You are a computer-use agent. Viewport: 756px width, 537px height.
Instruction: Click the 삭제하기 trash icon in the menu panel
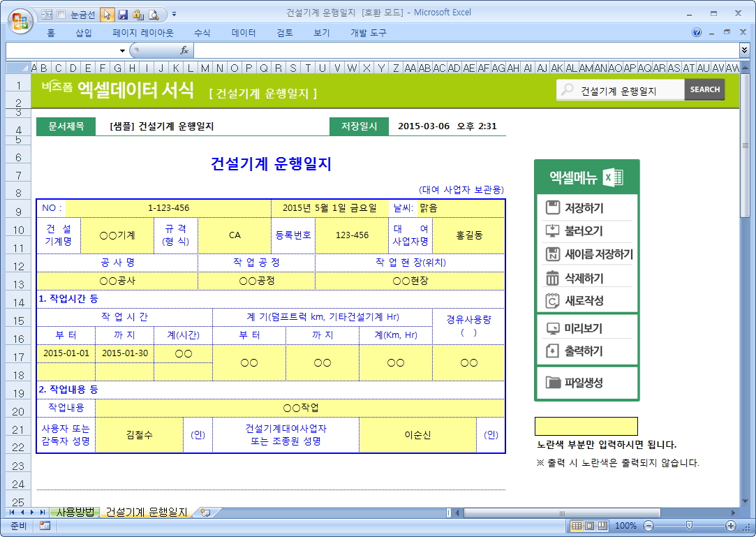(553, 278)
